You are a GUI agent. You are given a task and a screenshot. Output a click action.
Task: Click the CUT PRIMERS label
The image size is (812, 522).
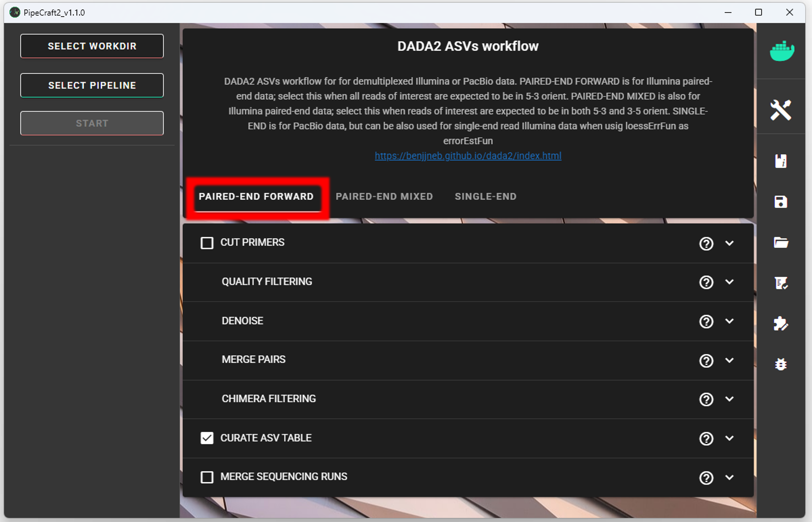[x=252, y=242]
